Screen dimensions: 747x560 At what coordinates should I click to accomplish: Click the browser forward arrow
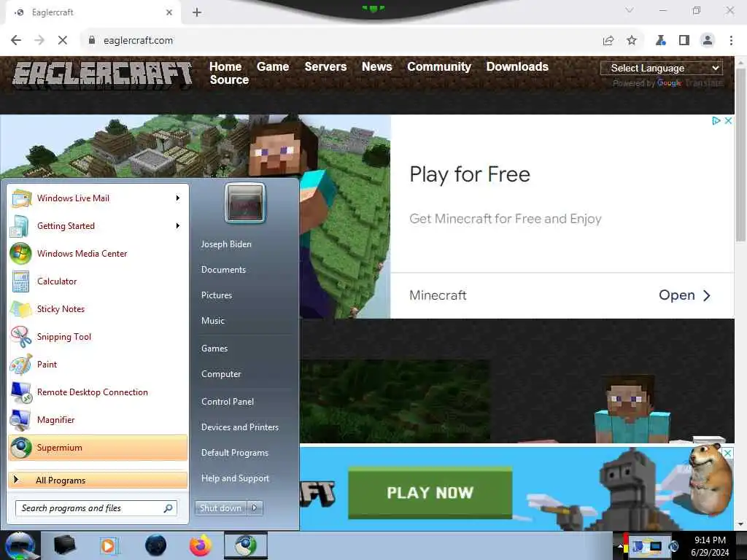coord(39,41)
